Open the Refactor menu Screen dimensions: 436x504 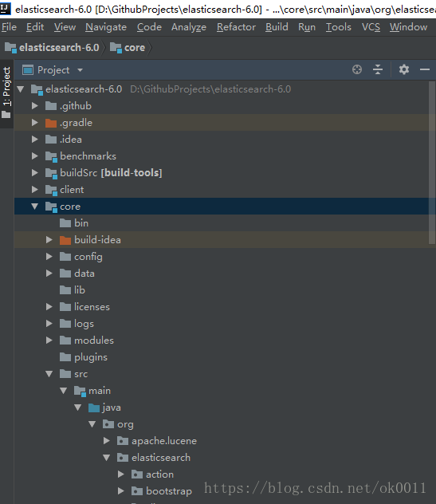[x=236, y=27]
